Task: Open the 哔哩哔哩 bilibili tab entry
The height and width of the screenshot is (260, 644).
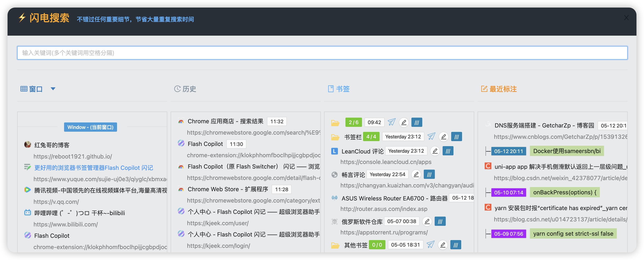Action: pos(80,213)
